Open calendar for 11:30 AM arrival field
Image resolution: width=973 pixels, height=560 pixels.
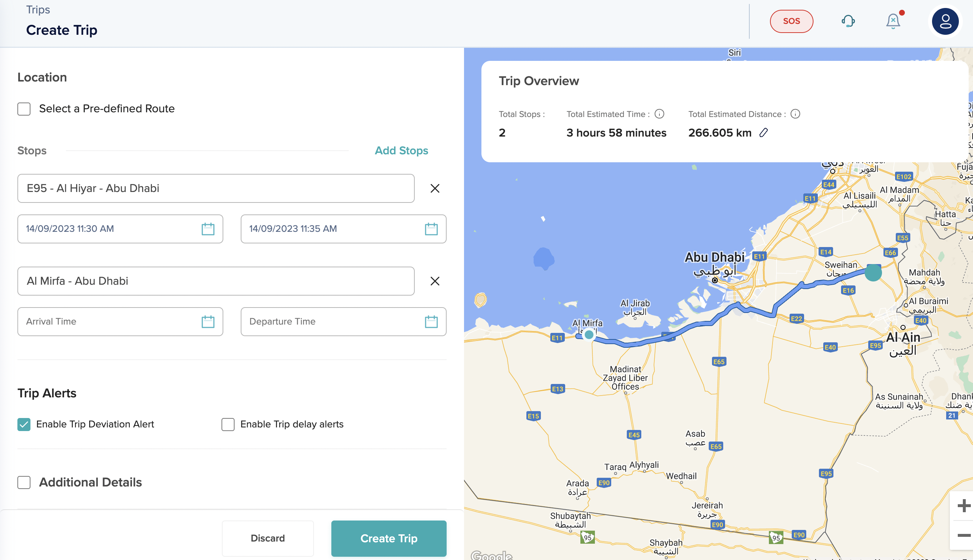208,229
